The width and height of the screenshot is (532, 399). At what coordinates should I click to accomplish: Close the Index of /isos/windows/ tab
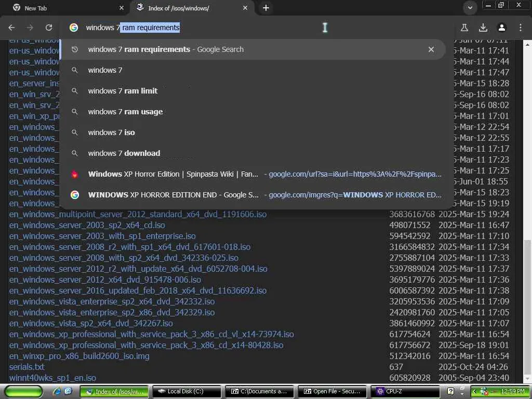point(245,8)
